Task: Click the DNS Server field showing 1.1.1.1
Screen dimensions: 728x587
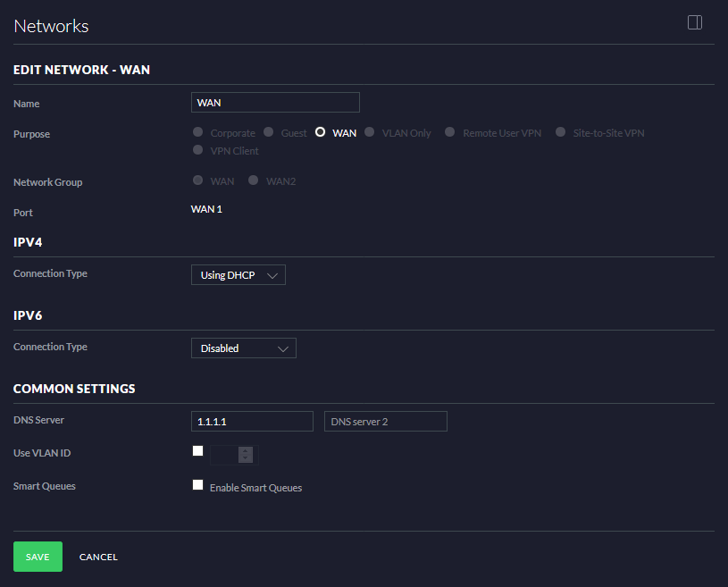Action: point(252,420)
